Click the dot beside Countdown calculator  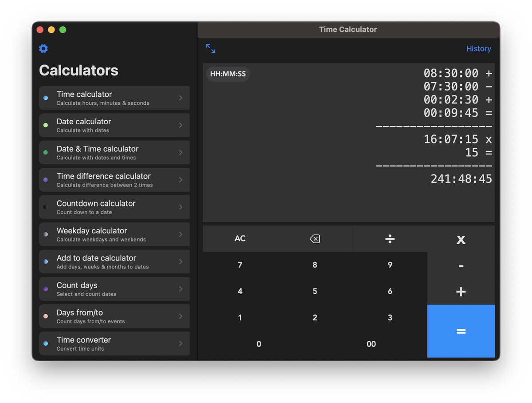coord(46,207)
